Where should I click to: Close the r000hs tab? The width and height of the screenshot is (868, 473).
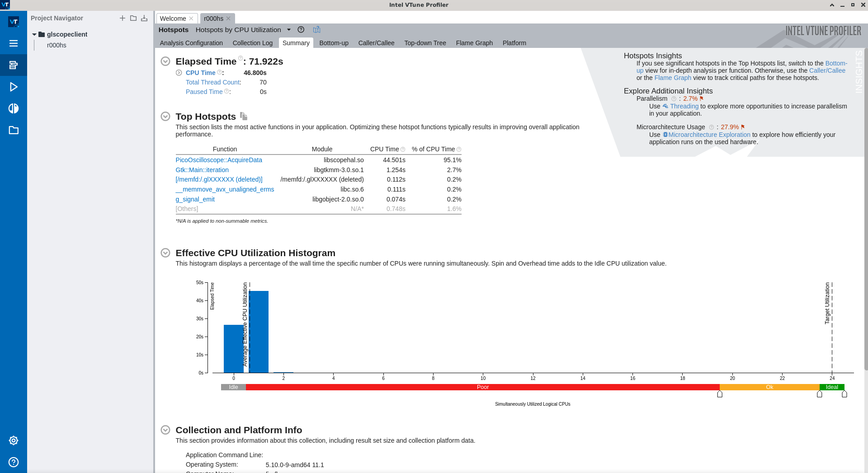pyautogui.click(x=228, y=19)
